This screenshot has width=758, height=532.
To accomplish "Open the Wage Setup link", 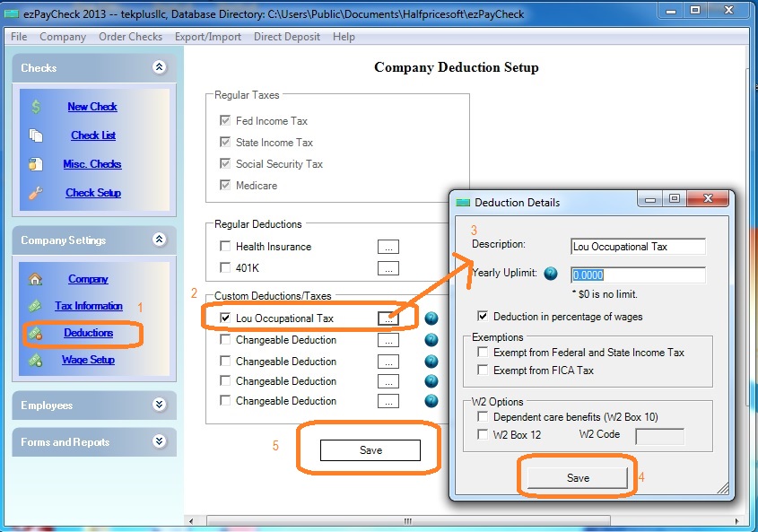I will (x=88, y=360).
